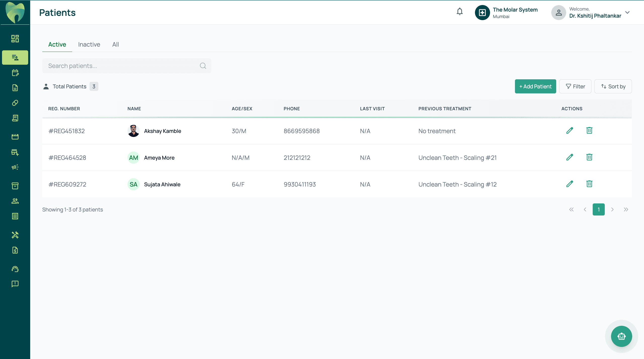Click the search magnifier icon
This screenshot has width=644, height=359.
coord(203,66)
